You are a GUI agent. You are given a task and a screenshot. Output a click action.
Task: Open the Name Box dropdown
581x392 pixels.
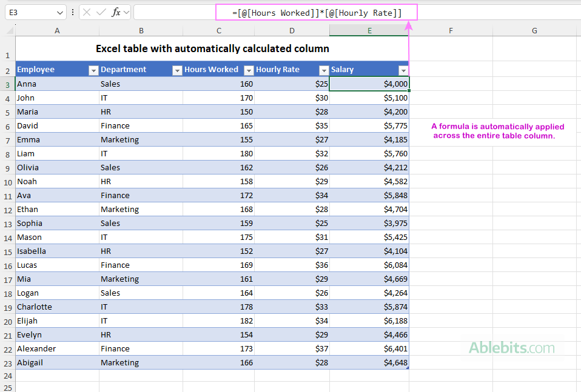[x=59, y=12]
